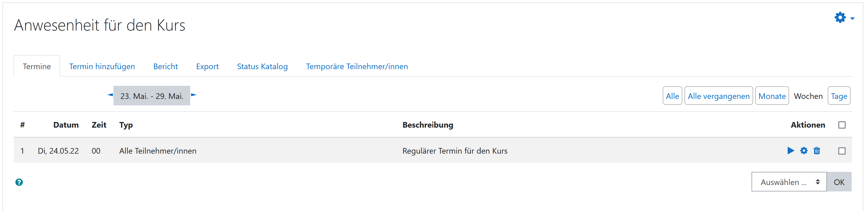868x211 pixels.
Task: Expand the caret next to the settings gear
Action: pyautogui.click(x=852, y=18)
